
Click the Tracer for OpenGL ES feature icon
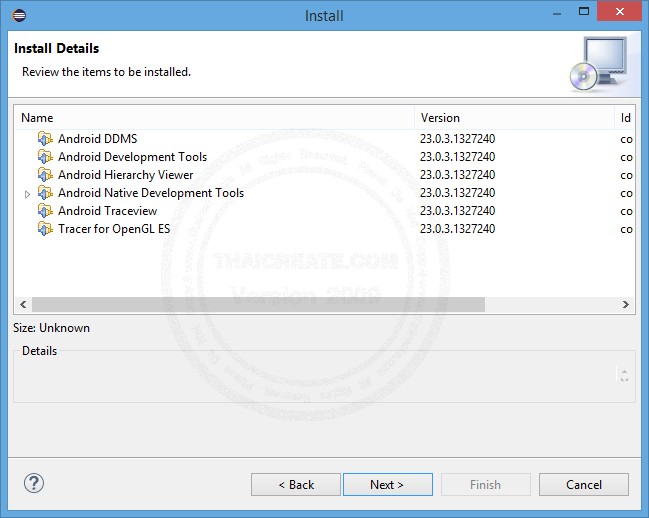click(x=45, y=229)
